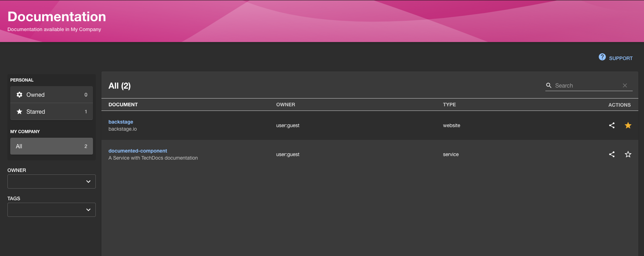
Task: Star the documented-component document
Action: click(628, 154)
